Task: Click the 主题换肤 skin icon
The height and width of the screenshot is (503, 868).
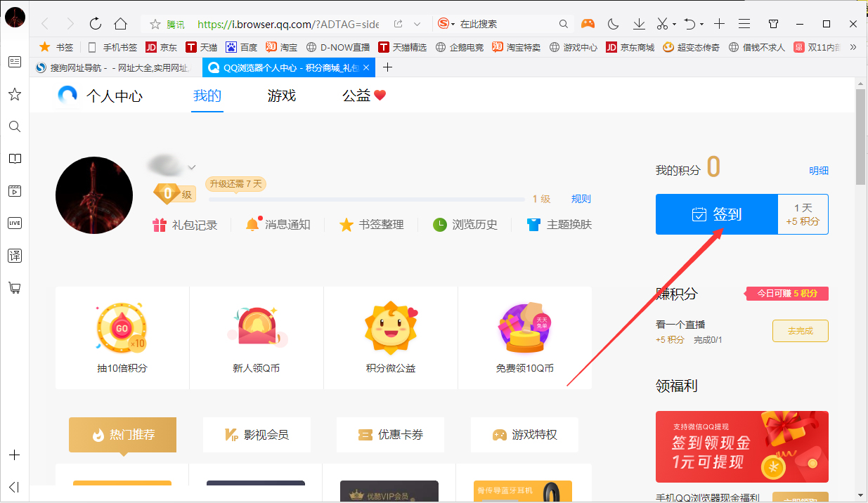Action: tap(534, 225)
